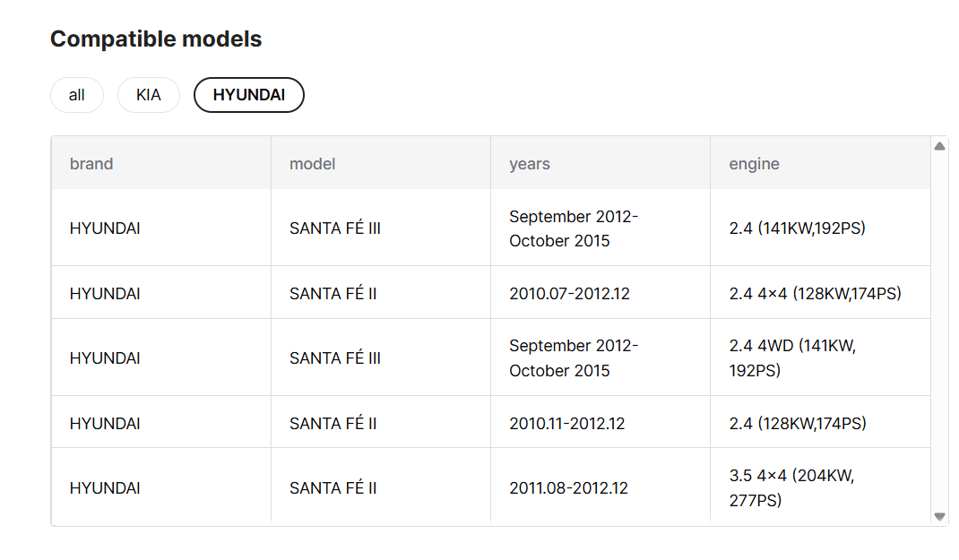Image resolution: width=959 pixels, height=560 pixels.
Task: Click the Compatible models heading
Action: click(156, 39)
